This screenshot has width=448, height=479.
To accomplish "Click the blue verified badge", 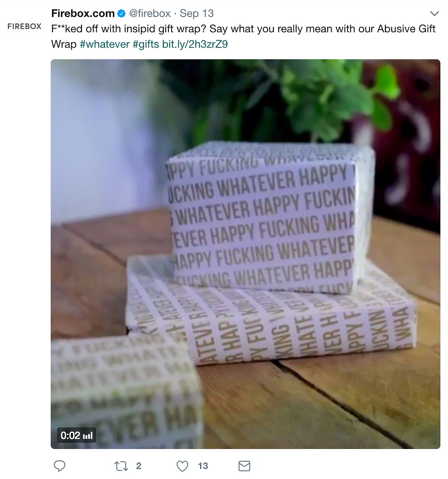I will click(x=121, y=13).
